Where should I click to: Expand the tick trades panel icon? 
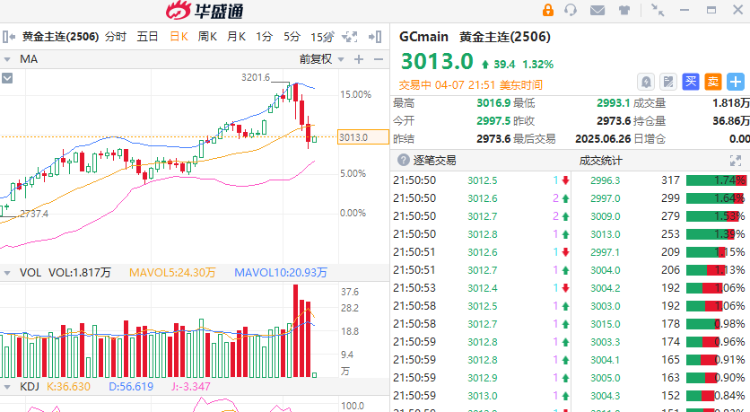click(x=735, y=160)
